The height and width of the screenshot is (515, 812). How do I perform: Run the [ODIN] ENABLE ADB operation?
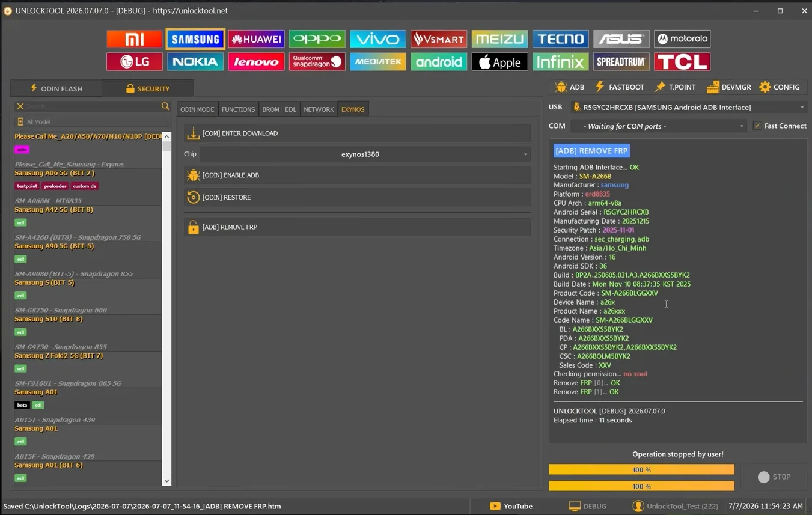click(x=357, y=175)
